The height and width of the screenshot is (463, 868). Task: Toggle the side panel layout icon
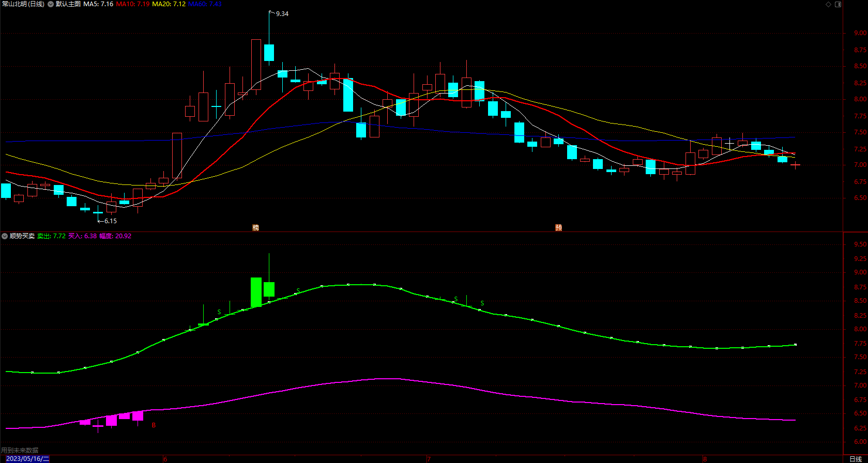[838, 4]
